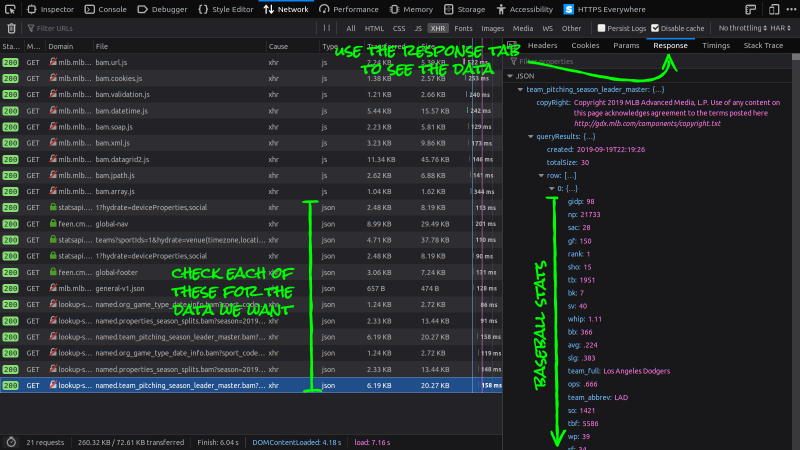Select the bam.datagrid2.js request row

click(251, 159)
